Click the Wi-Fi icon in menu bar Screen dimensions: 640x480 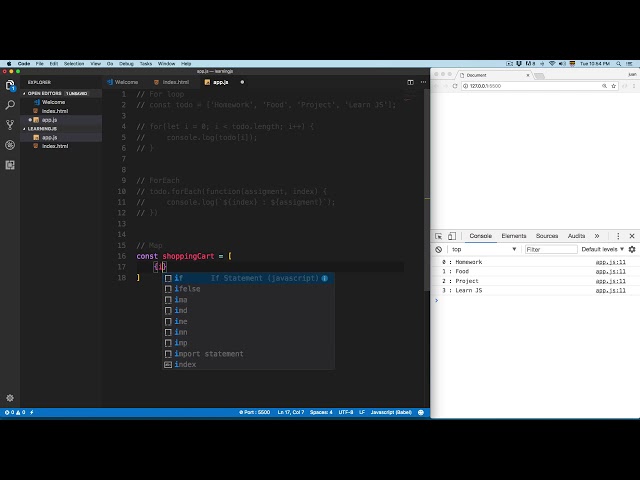point(552,64)
